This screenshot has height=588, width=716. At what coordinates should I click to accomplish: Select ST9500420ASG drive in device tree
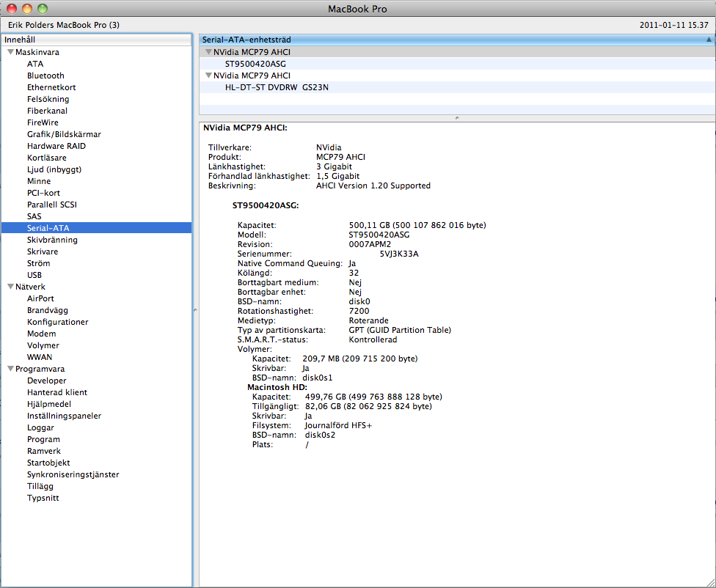pyautogui.click(x=256, y=64)
